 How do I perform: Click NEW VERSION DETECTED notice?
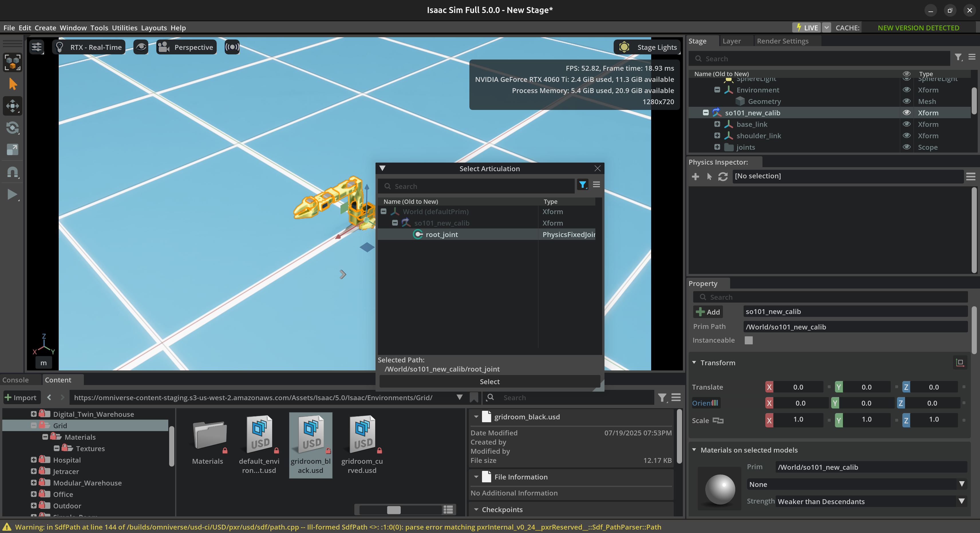click(x=918, y=28)
